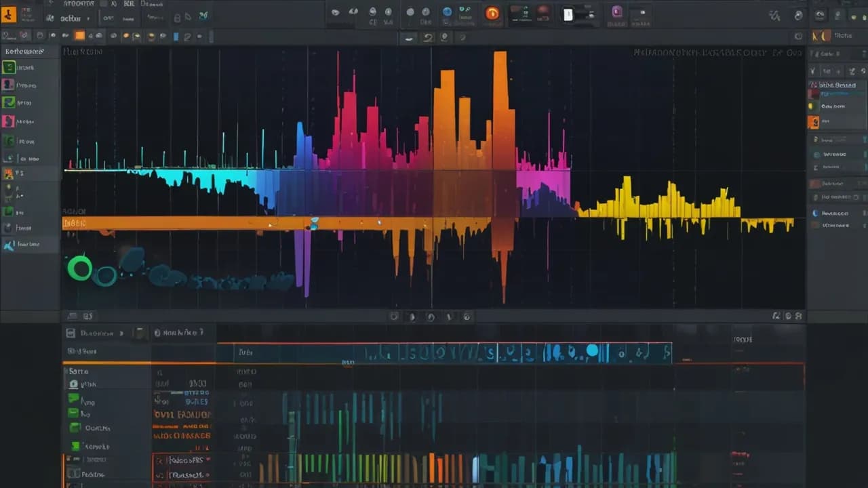Viewport: 868px width, 488px height.
Task: Toggle the bright pink track icon in left sidebar
Action: [x=8, y=121]
